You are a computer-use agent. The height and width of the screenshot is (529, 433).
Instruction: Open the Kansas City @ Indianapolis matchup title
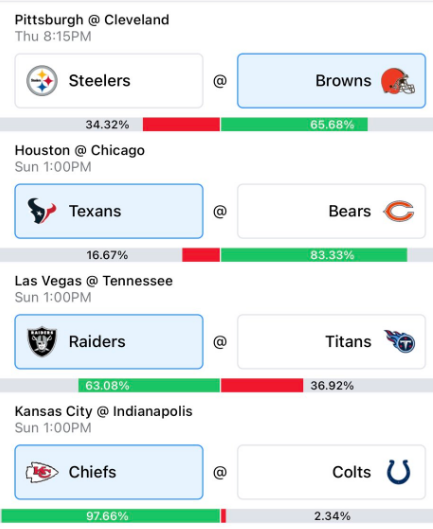(x=104, y=411)
